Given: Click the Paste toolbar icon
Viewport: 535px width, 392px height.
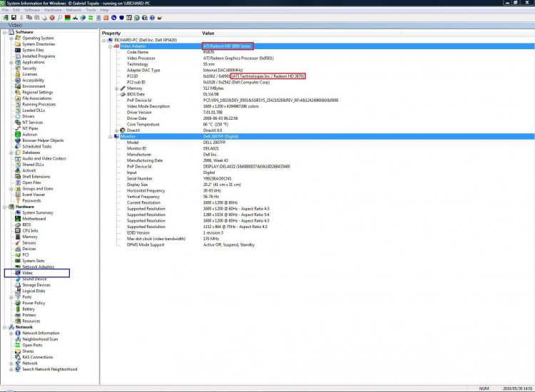Looking at the screenshot, I should tap(37, 17).
